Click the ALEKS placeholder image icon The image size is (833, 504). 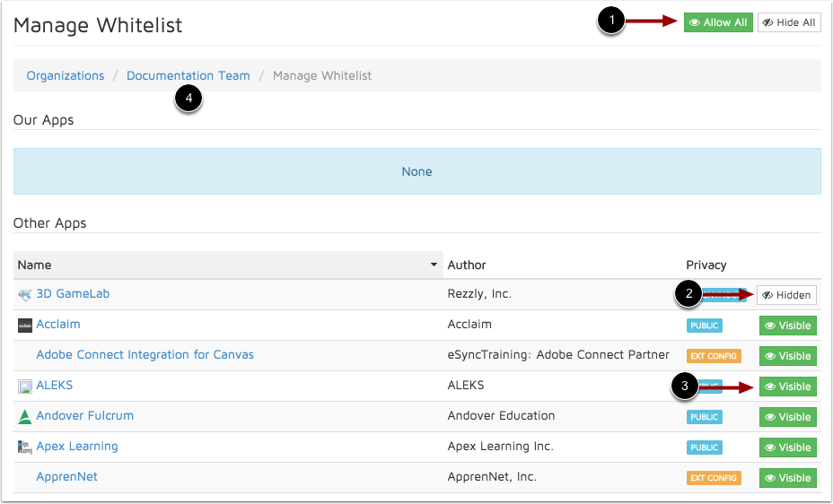(25, 387)
